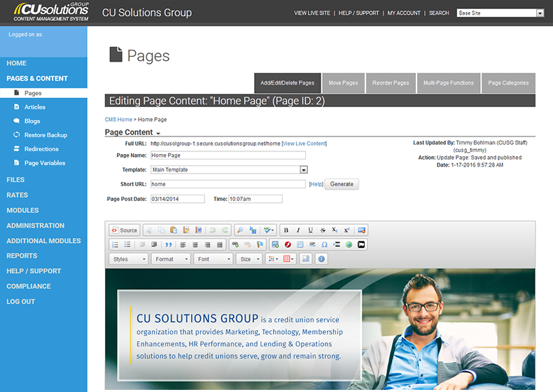Open the spell check ABC dropdown
Image resolution: width=553 pixels, height=392 pixels.
pos(268,230)
